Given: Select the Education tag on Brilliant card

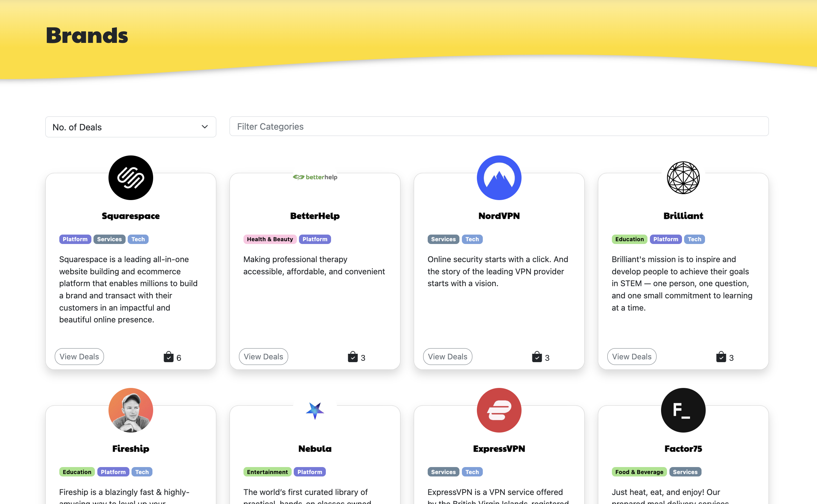Looking at the screenshot, I should pyautogui.click(x=630, y=239).
